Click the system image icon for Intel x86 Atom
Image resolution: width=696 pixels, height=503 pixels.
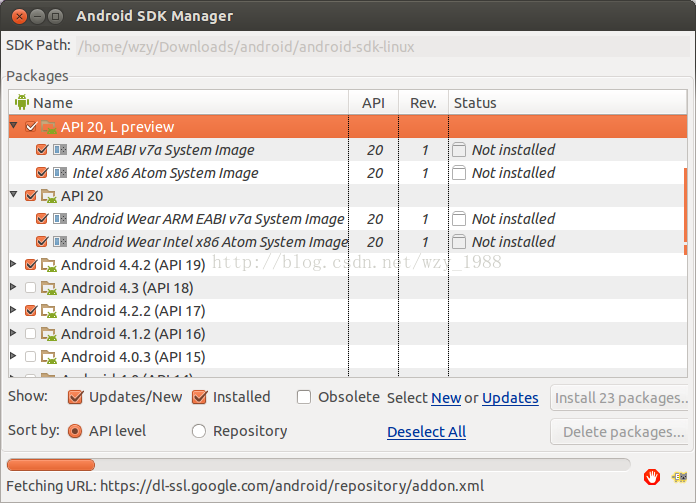[60, 173]
